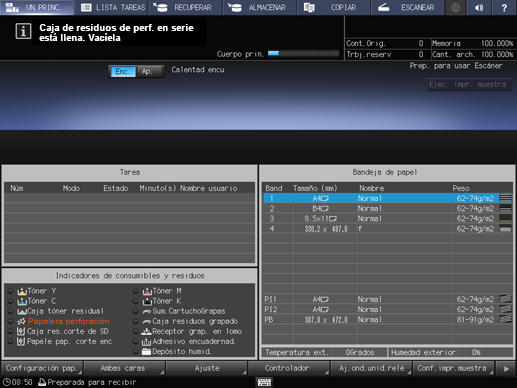Click the globe network icon
This screenshot has width=517, height=388.
coord(455,7)
